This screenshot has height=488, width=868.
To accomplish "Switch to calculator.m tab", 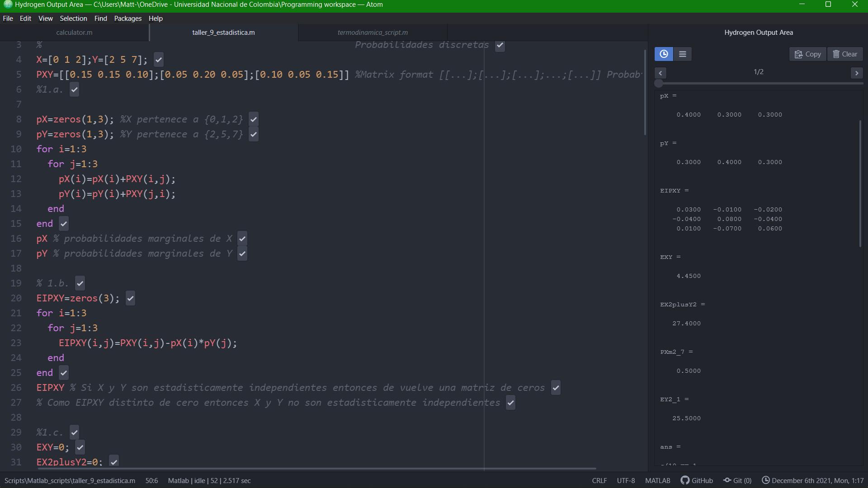I will [74, 33].
